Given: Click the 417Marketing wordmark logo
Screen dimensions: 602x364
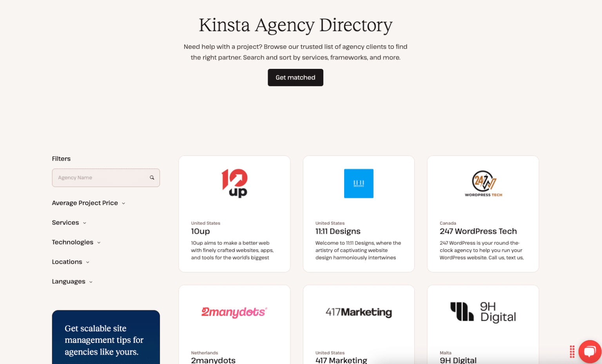Looking at the screenshot, I should [359, 312].
